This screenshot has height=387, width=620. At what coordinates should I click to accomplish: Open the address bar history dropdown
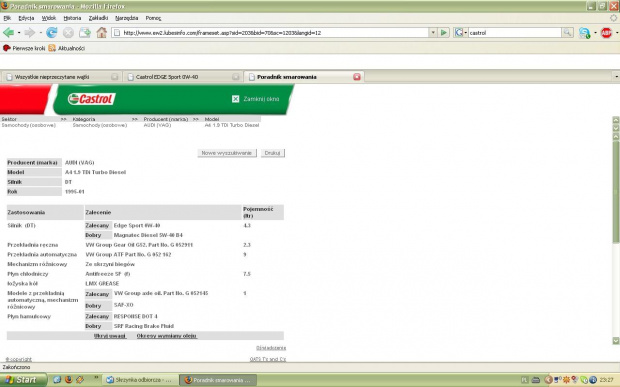[x=433, y=32]
